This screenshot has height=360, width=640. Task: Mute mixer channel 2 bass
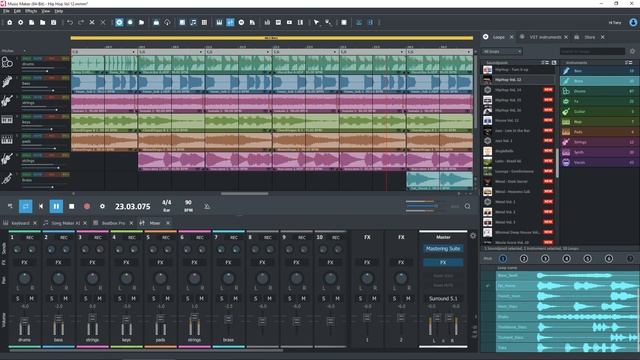(x=65, y=299)
